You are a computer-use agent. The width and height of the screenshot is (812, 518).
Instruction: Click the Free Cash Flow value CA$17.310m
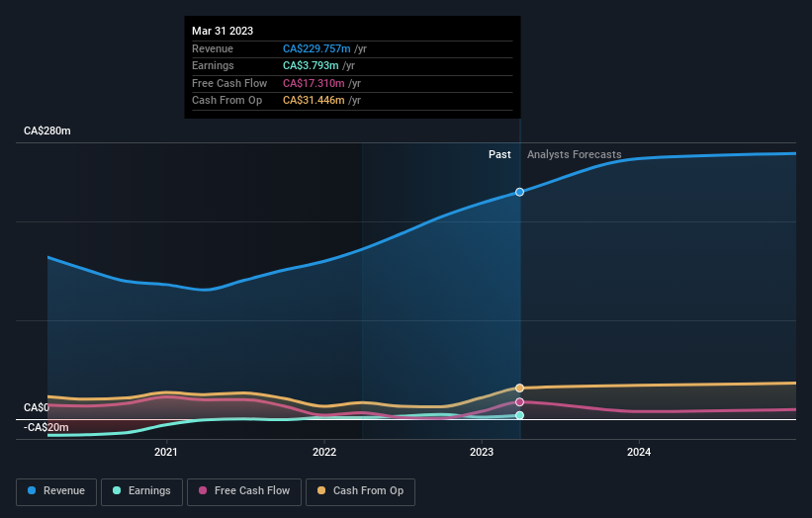coord(314,83)
